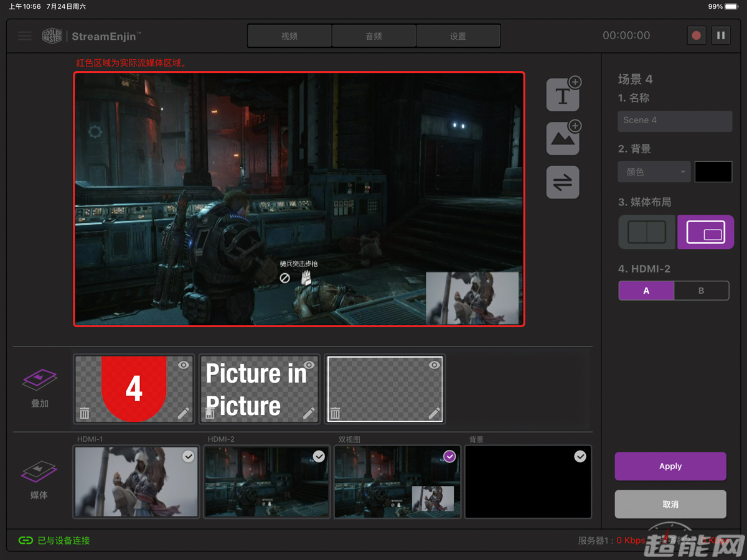Select option A for HDMI-2
The height and width of the screenshot is (560, 747).
[646, 291]
